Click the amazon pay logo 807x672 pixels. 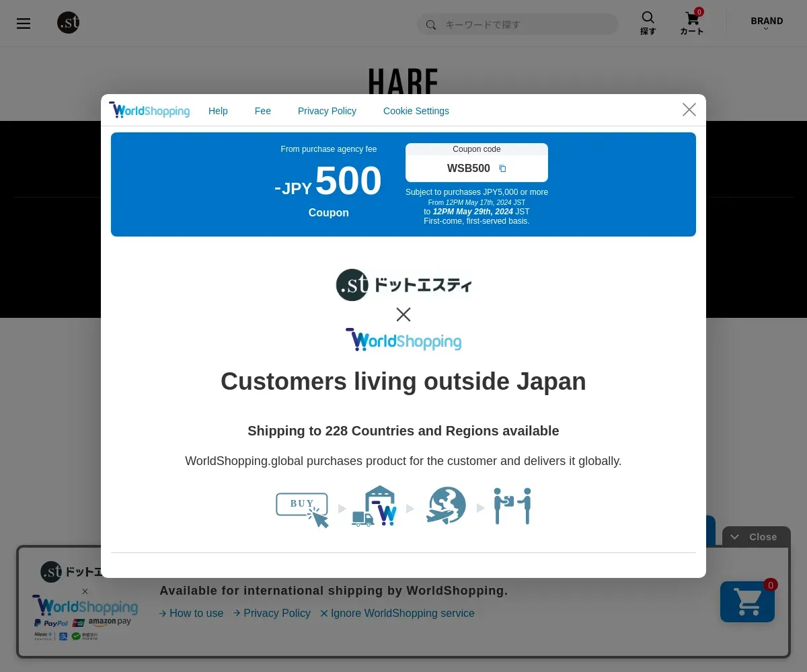click(x=110, y=623)
